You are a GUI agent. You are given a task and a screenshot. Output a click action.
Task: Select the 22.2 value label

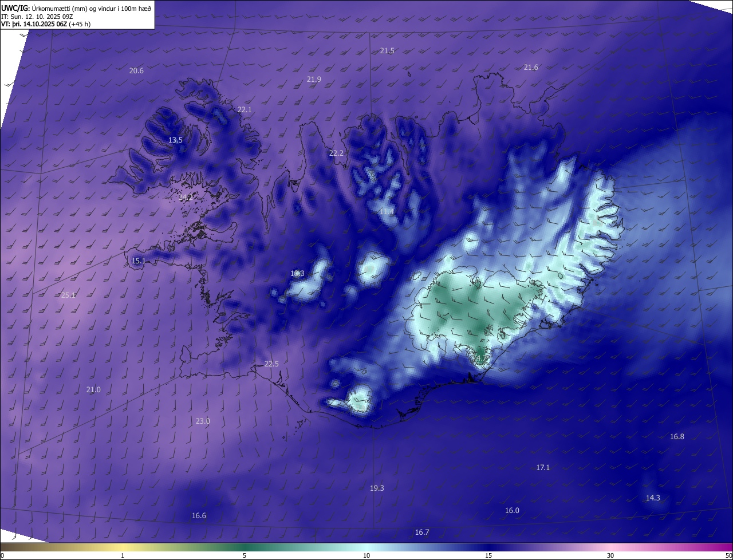(336, 153)
